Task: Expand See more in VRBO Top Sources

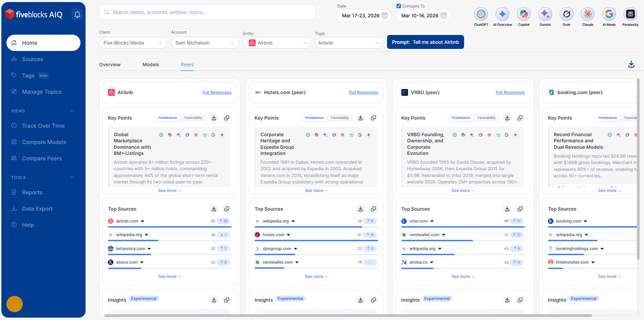Action: pyautogui.click(x=463, y=276)
